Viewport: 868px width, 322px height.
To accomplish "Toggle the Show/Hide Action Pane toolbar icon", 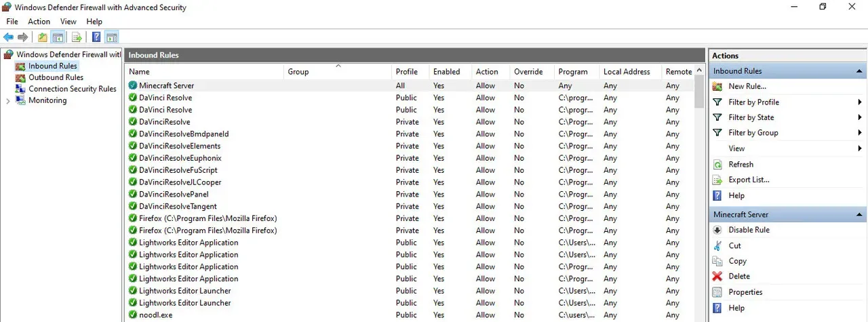I will [x=112, y=37].
